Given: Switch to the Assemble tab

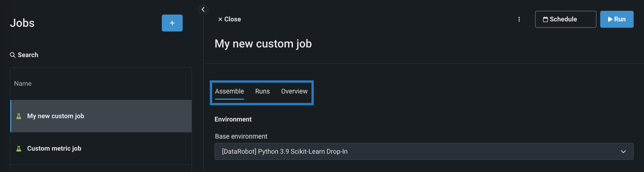Looking at the screenshot, I should point(229,91).
